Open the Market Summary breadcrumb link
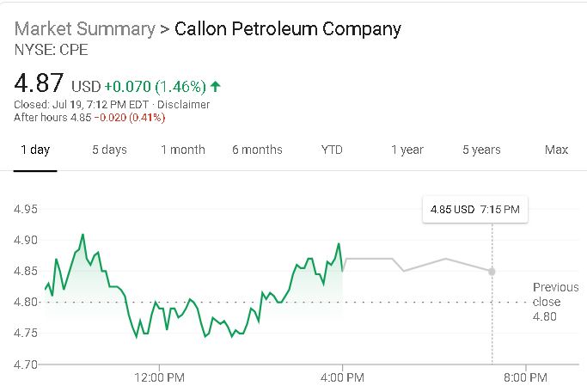Viewport: 587px width, 392px height. pos(83,29)
